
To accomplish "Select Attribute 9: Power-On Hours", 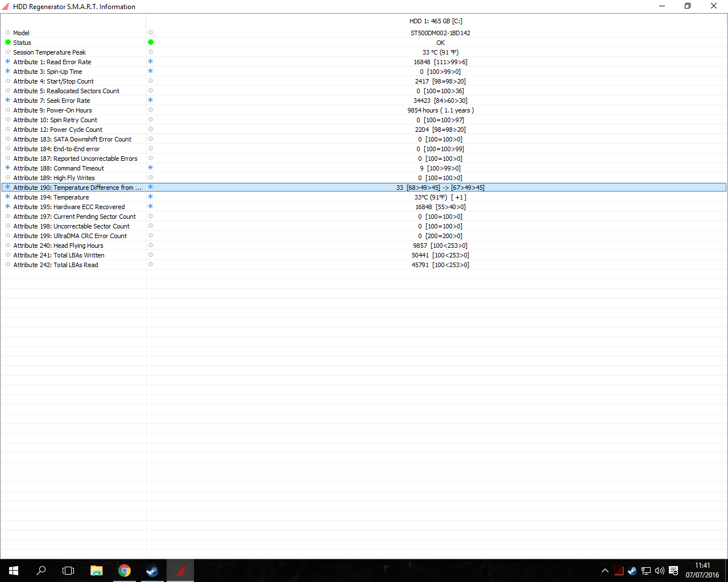I will pyautogui.click(x=52, y=110).
